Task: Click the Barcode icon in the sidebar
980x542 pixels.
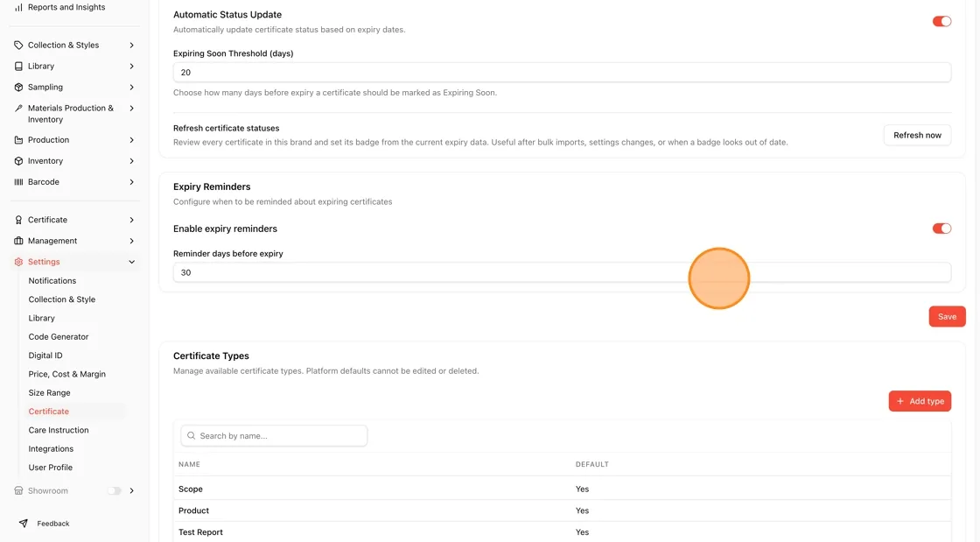Action: (18, 182)
